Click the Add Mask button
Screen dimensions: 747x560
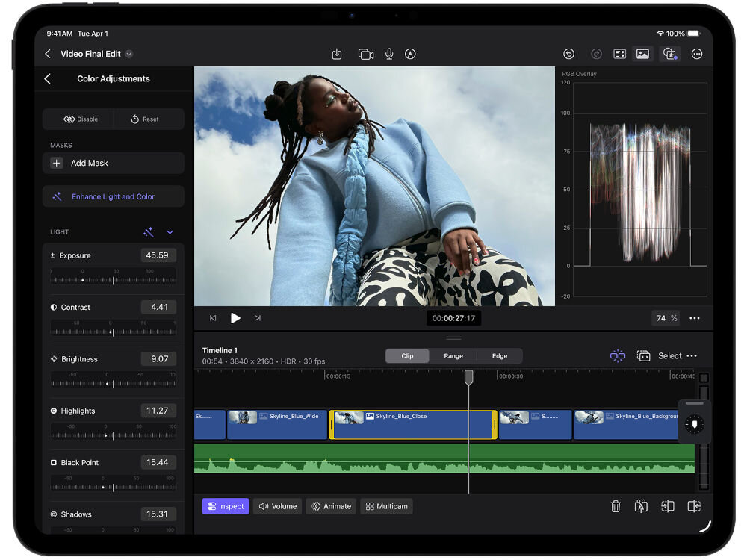[113, 163]
